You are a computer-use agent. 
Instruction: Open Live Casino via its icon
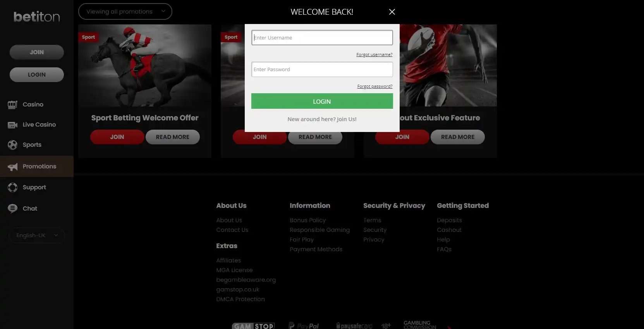pos(12,125)
